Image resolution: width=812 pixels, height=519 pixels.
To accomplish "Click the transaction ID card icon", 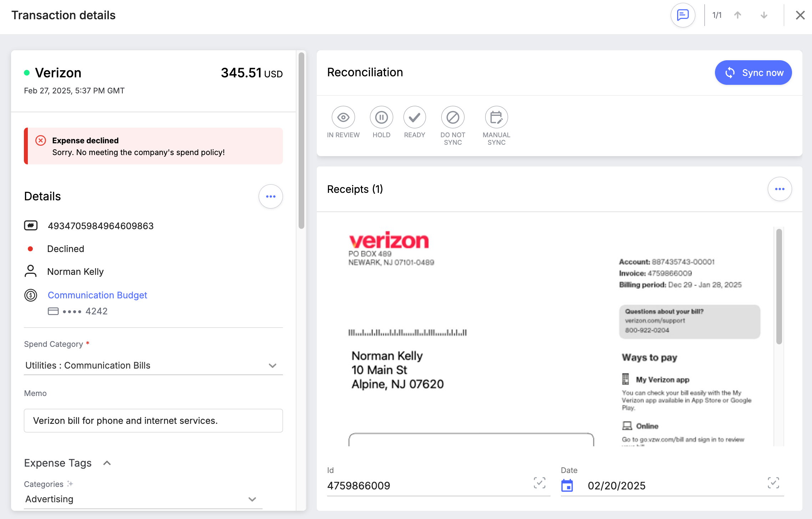I will tap(31, 226).
